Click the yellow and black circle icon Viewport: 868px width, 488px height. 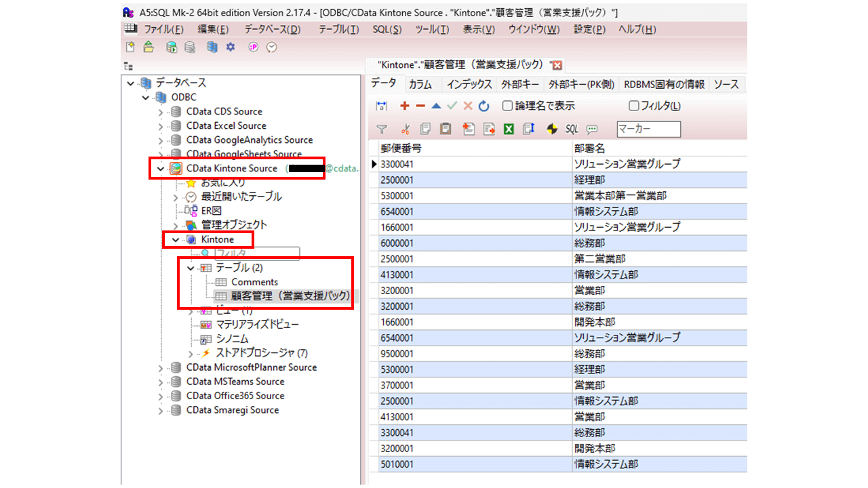coord(552,129)
